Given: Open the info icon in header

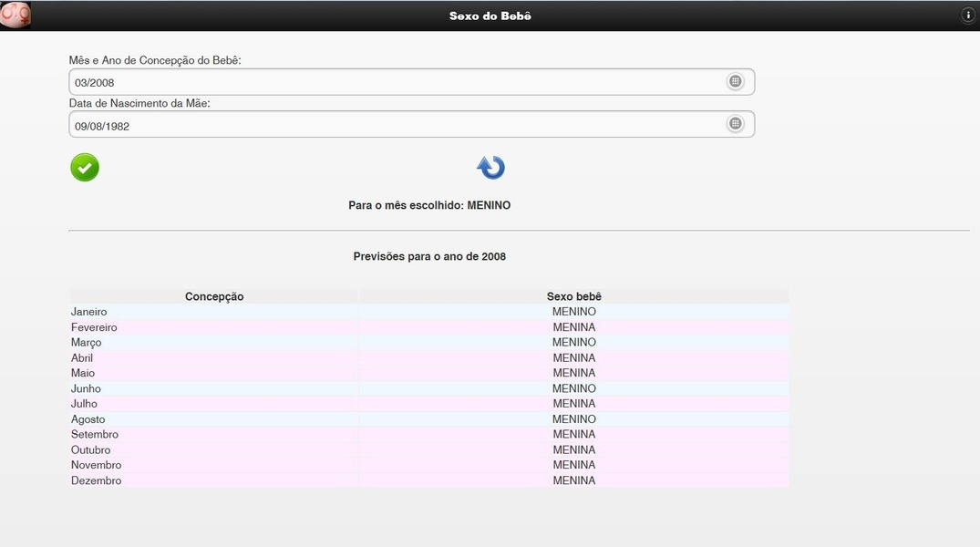Looking at the screenshot, I should pyautogui.click(x=967, y=15).
